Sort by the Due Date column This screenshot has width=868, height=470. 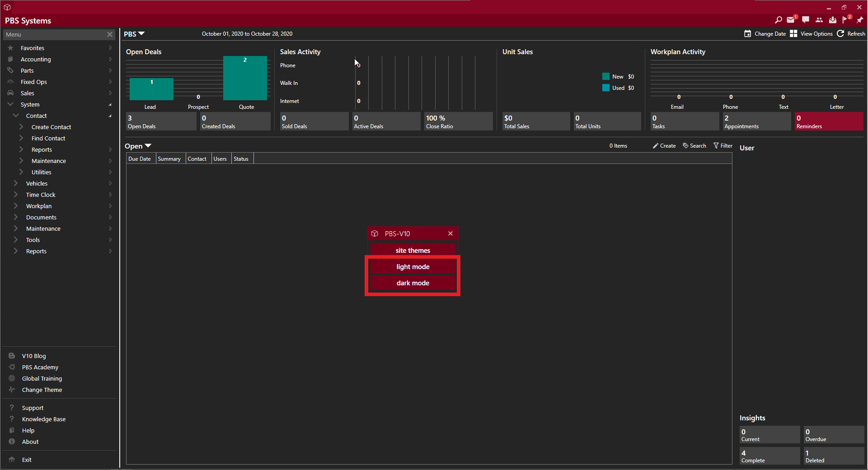pos(140,159)
